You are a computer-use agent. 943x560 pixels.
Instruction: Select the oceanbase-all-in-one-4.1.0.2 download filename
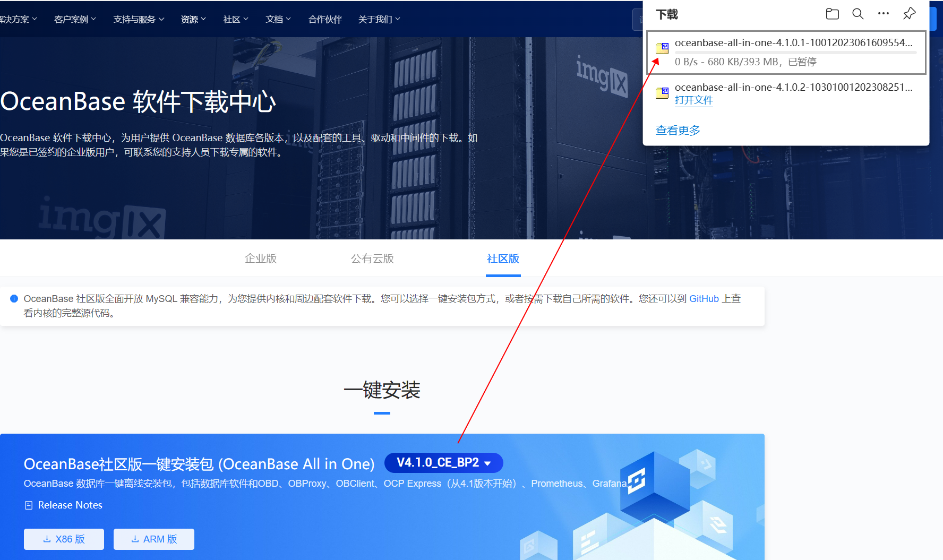794,87
